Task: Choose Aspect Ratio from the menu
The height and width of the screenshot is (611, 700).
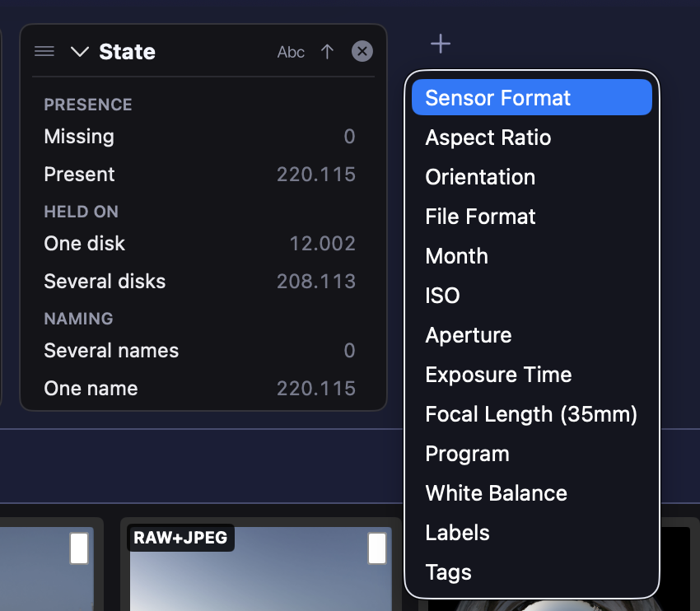Action: 532,137
